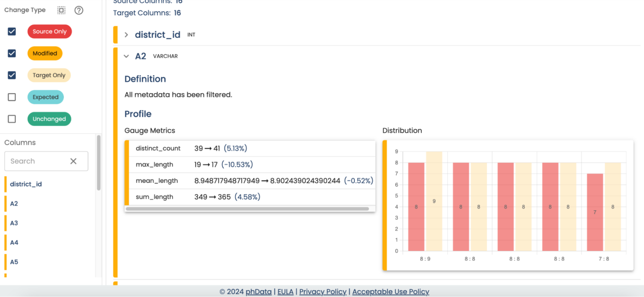Click the first red bar in Distribution chart
The width and height of the screenshot is (644, 297).
pos(415,206)
